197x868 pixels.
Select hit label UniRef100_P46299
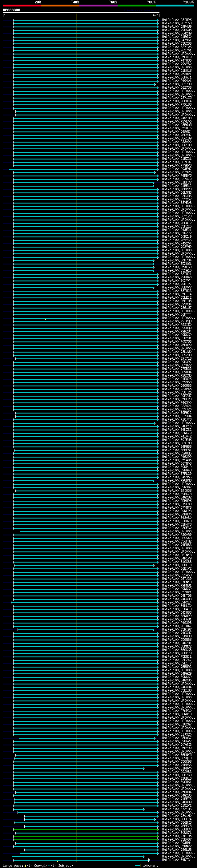coord(176,457)
